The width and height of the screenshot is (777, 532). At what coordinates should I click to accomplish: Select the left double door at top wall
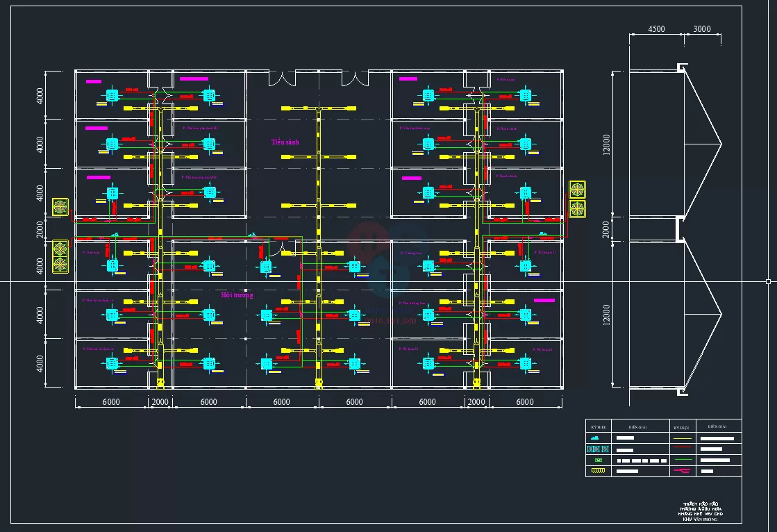pos(283,78)
